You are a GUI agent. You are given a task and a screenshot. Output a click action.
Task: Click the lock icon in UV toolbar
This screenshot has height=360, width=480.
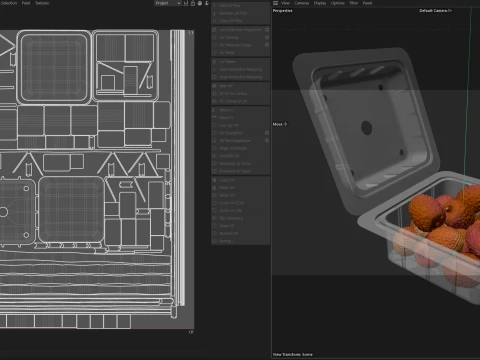[193, 3]
